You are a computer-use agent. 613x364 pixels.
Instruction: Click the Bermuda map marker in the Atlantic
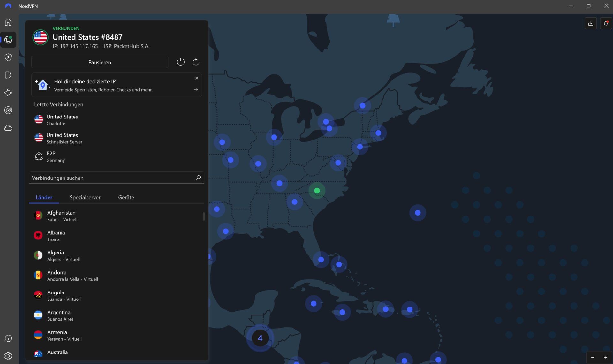coord(418,213)
